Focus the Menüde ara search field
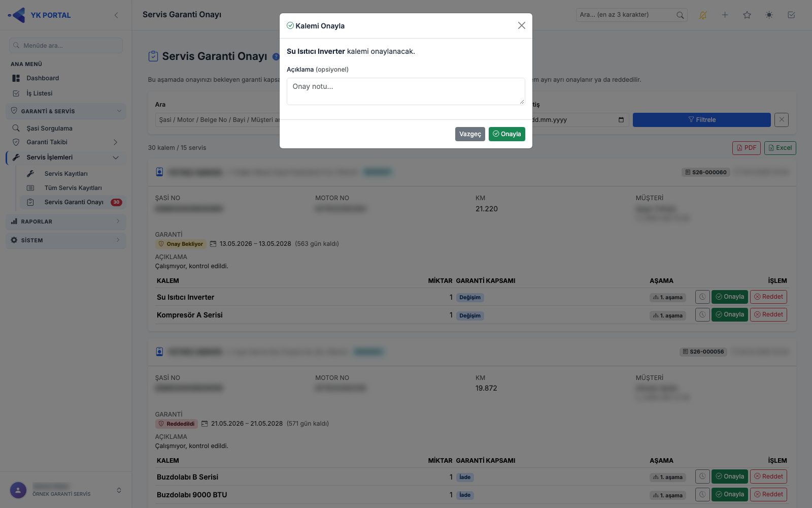812x508 pixels. pos(66,45)
